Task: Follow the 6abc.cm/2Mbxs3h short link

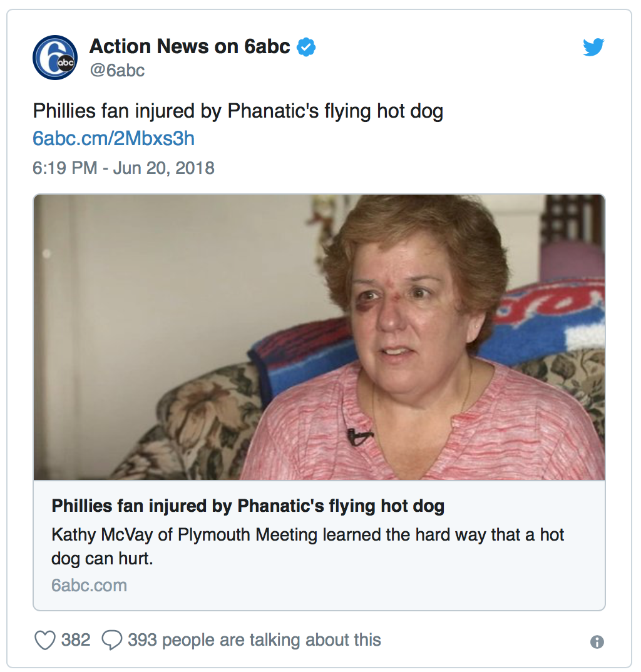Action: (114, 138)
